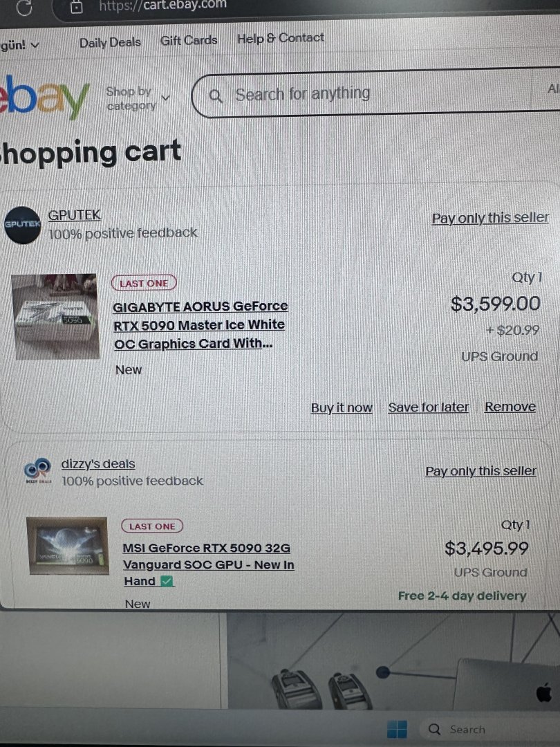Pay only GPUTEK seller
The height and width of the screenshot is (747, 560).
(x=490, y=219)
